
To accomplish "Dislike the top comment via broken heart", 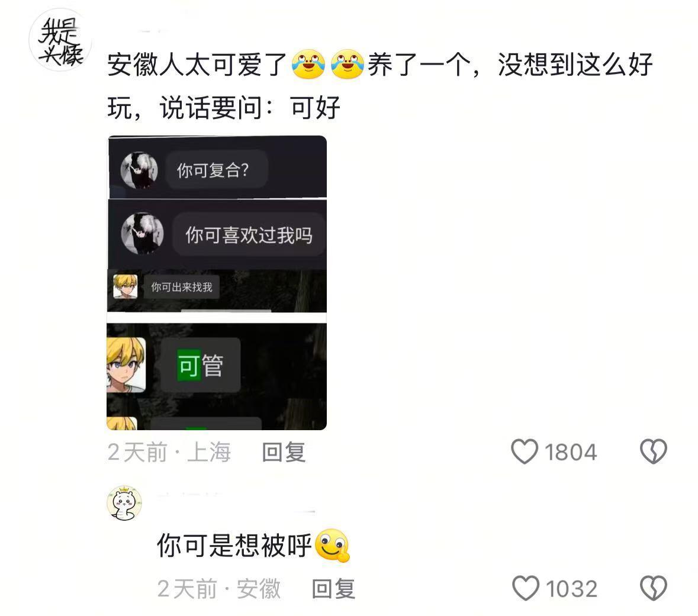I will (x=653, y=451).
